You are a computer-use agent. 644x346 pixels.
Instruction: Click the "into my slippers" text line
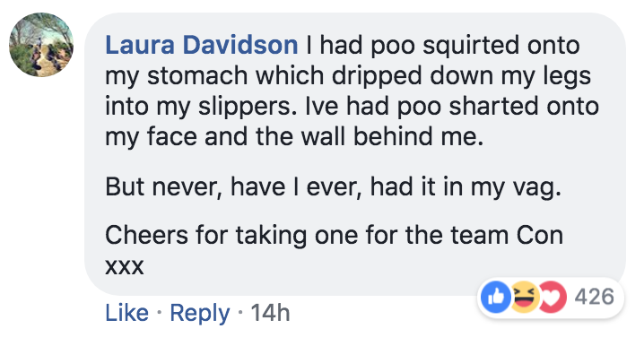click(352, 107)
